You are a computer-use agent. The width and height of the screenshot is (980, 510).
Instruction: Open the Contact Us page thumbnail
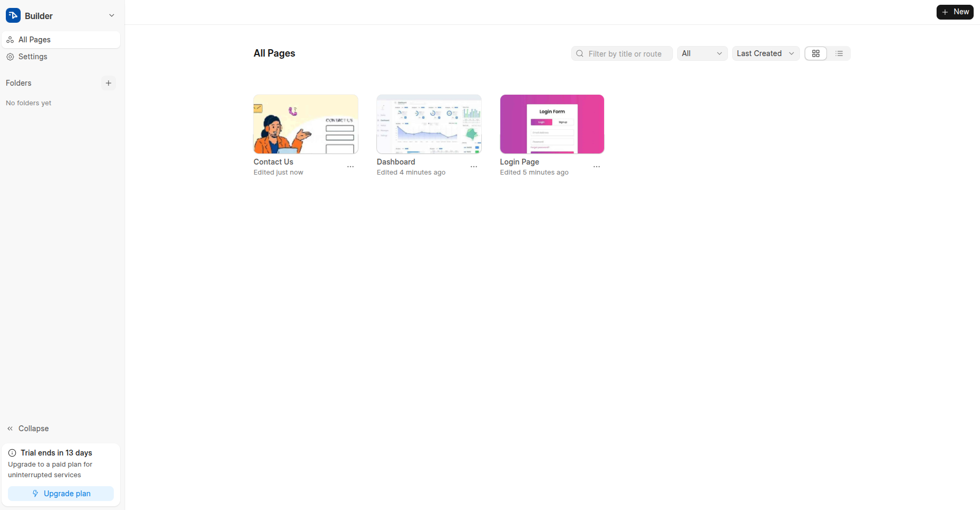[x=305, y=124]
